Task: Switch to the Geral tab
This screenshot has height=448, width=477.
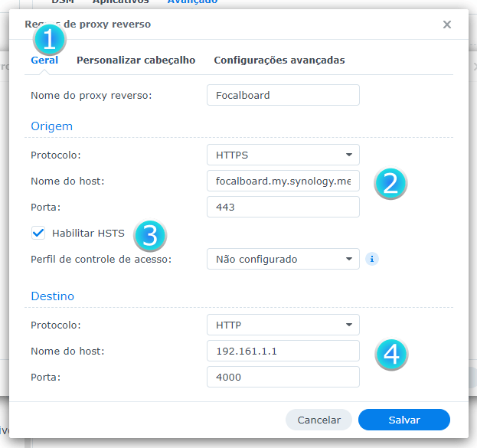Action: click(44, 60)
